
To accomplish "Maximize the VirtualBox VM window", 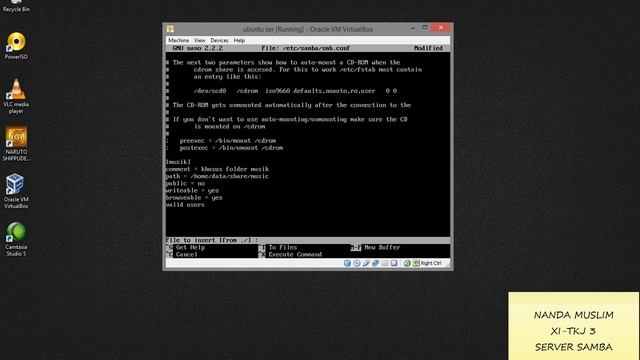I will click(x=425, y=27).
